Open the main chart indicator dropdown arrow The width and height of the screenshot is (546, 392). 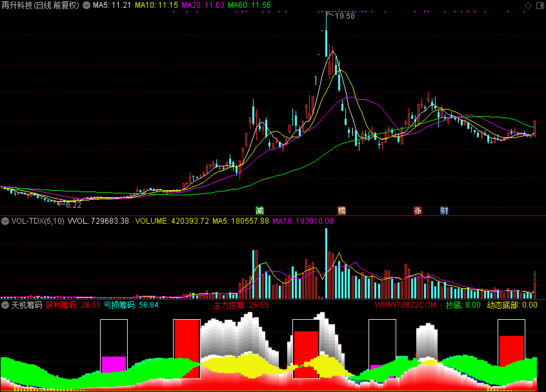[86, 5]
